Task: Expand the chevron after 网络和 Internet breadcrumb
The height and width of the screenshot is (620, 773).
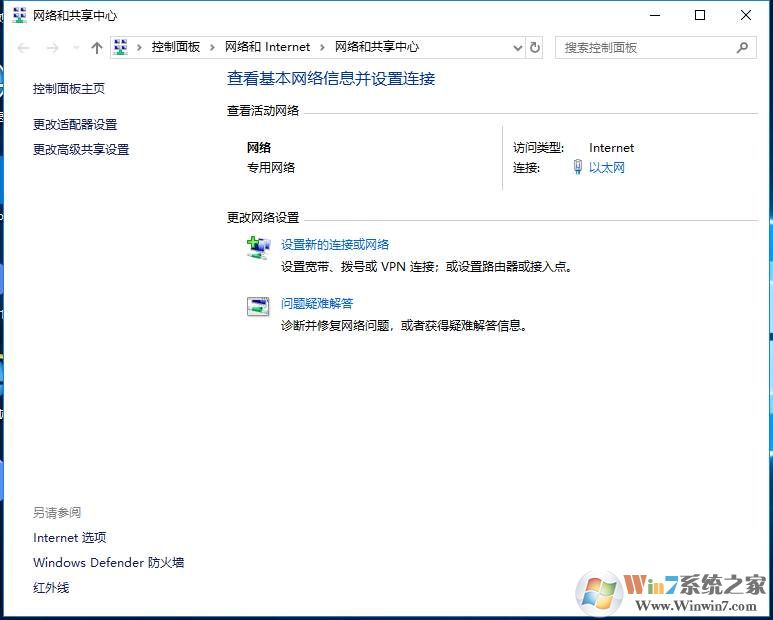Action: 323,47
